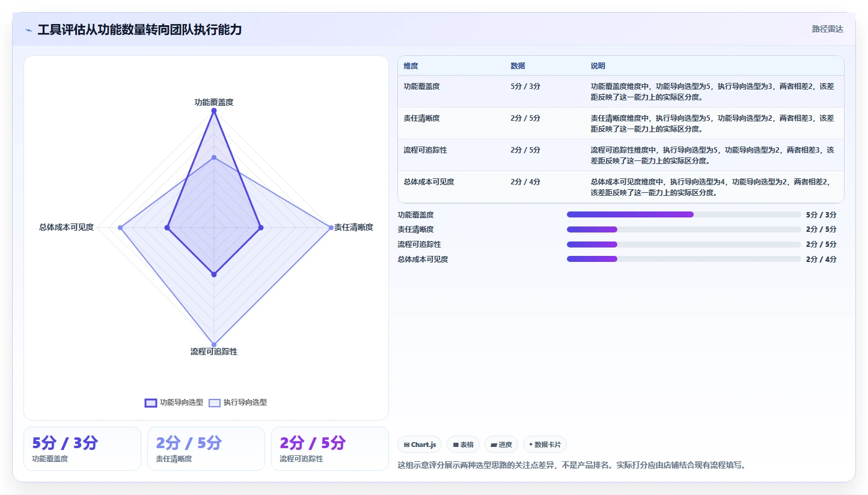The width and height of the screenshot is (868, 495).
Task: Click the 责任清晰度 progress bar
Action: 683,229
